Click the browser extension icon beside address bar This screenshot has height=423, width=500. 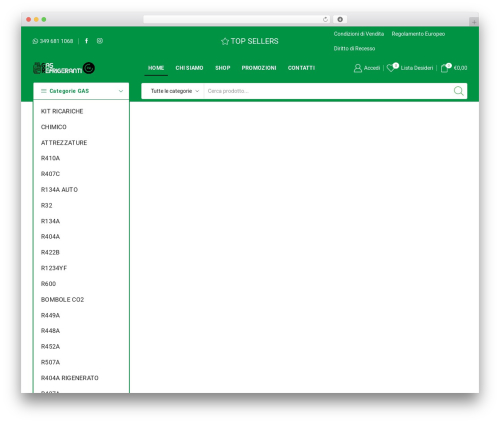pyautogui.click(x=340, y=19)
